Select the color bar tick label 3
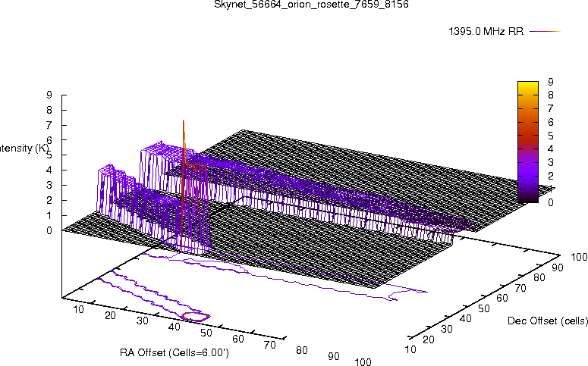588x366 pixels. [x=551, y=162]
